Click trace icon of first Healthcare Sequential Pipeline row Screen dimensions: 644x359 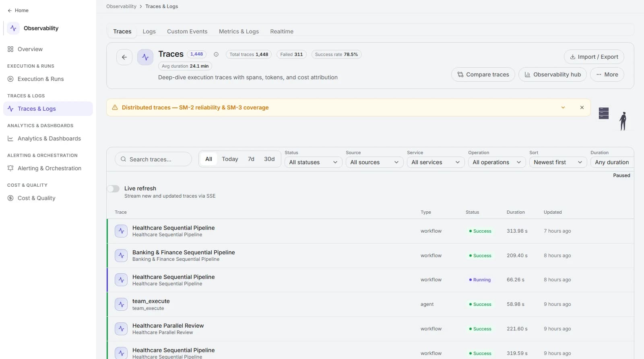121,231
